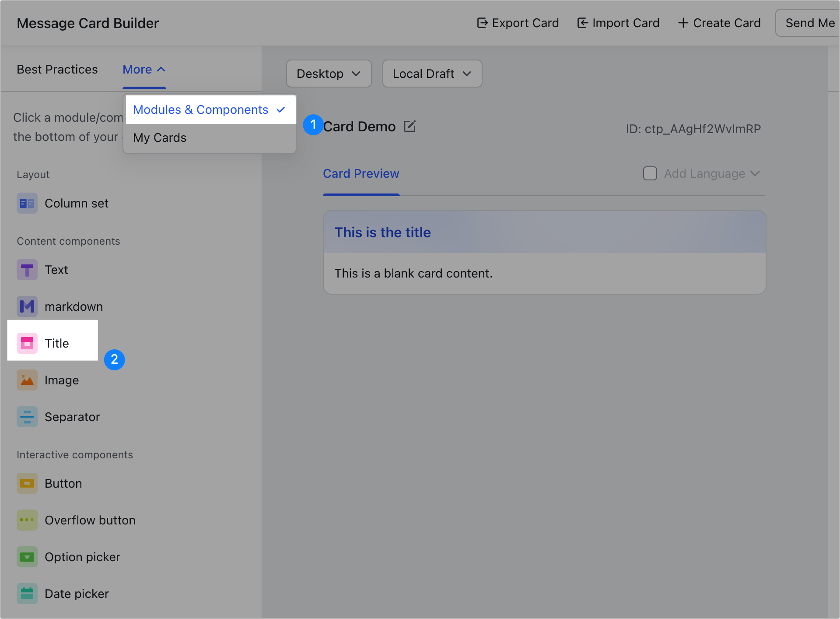Select Card Preview tab

[361, 173]
